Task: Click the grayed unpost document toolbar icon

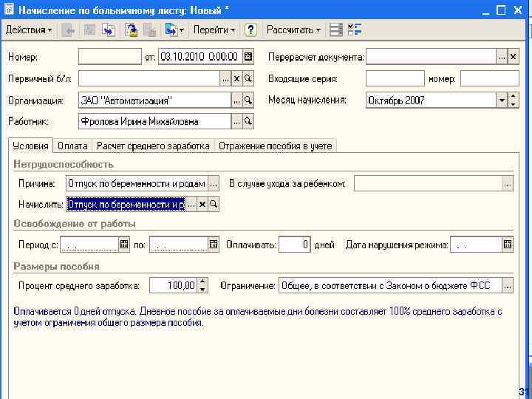Action: pyautogui.click(x=149, y=30)
